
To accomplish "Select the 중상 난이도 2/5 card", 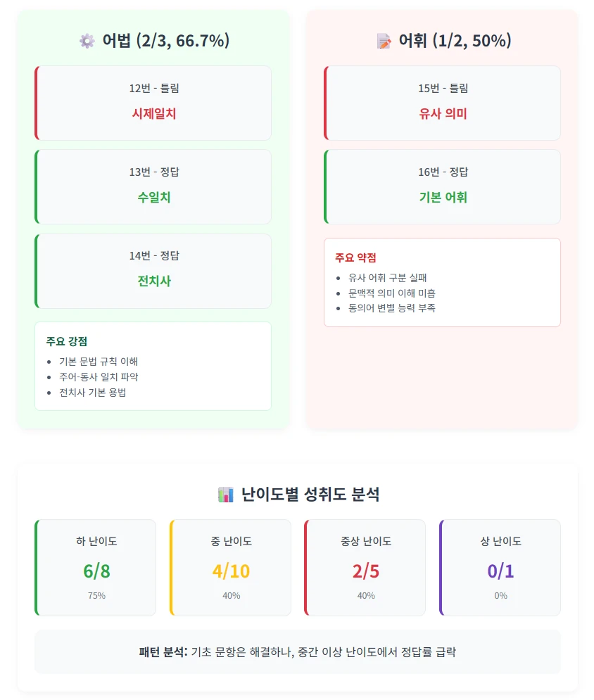I will 365,568.
